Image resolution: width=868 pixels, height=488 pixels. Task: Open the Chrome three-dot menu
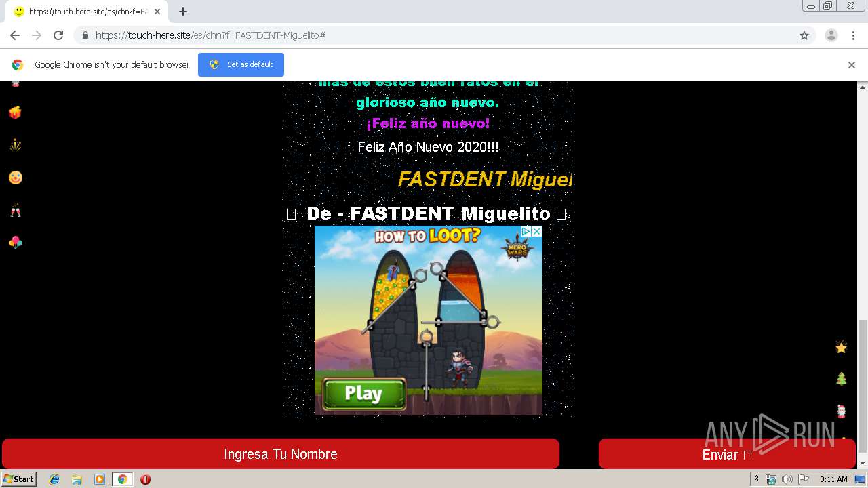854,35
